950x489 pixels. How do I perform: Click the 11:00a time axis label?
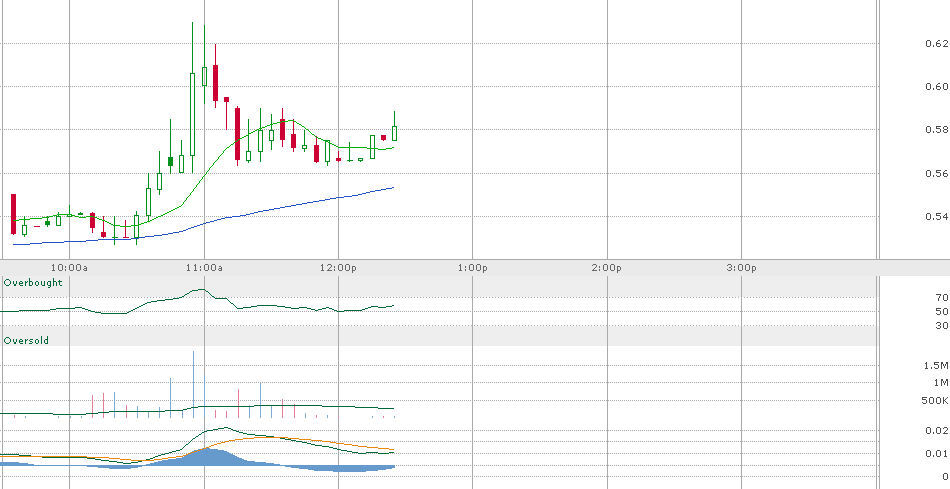(204, 267)
